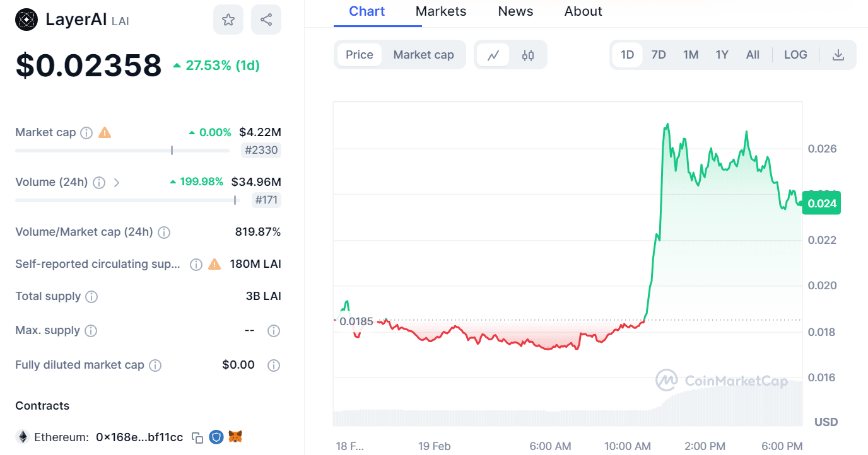Copy the Ethereum contract address
Image resolution: width=868 pixels, height=455 pixels.
tap(197, 437)
